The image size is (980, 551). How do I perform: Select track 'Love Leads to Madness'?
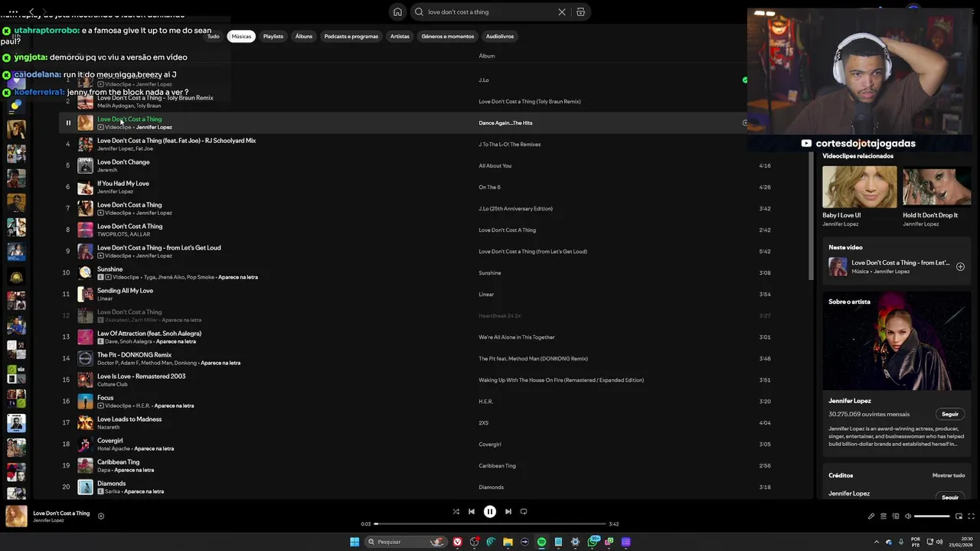129,419
